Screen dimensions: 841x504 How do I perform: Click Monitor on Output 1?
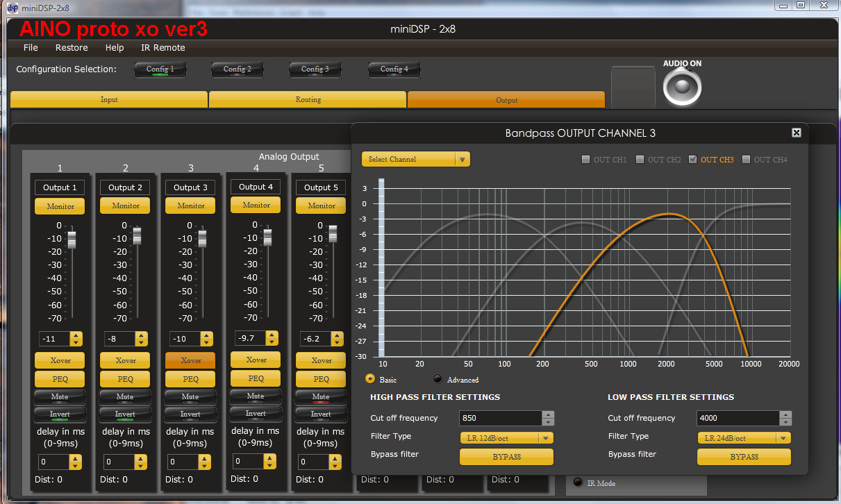click(60, 206)
